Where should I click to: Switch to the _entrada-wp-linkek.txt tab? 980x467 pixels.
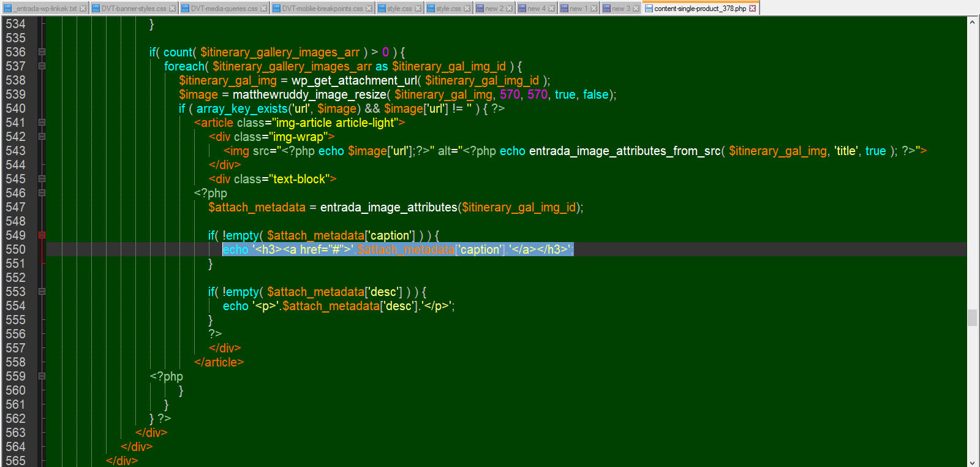(45, 9)
